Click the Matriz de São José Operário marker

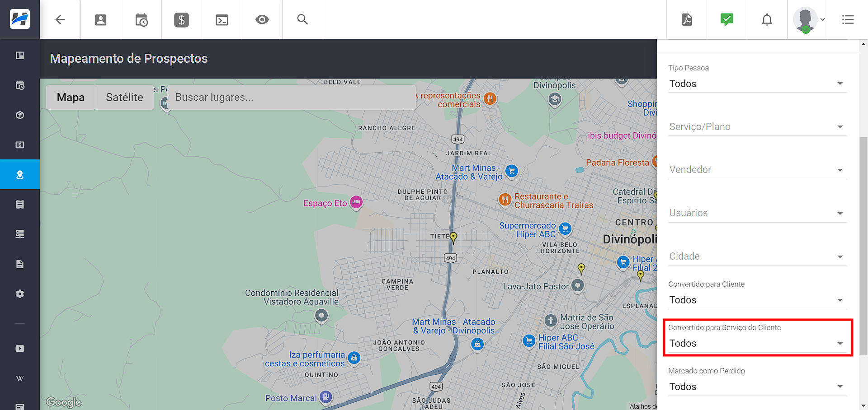[551, 321]
